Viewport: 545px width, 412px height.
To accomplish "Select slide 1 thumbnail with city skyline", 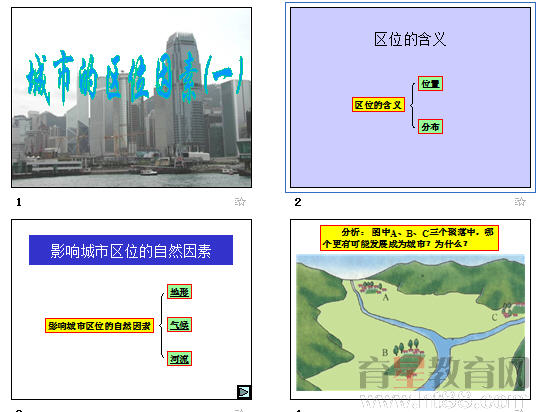I will (x=131, y=97).
